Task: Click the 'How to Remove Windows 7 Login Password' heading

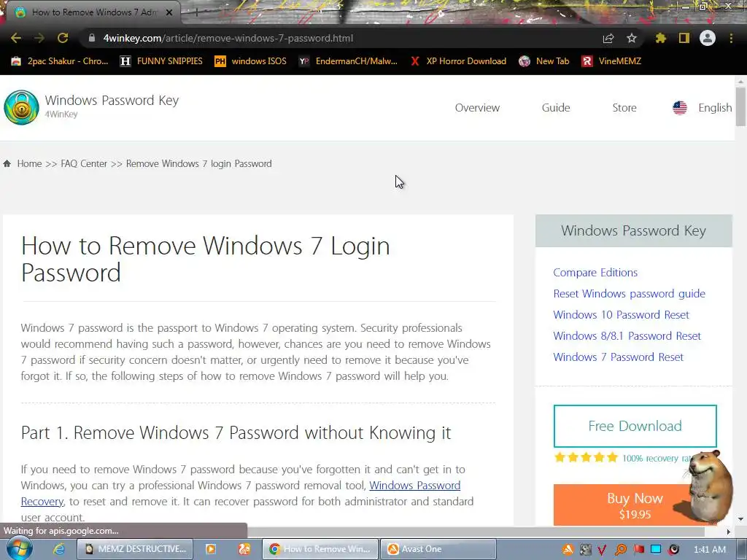Action: tap(205, 259)
